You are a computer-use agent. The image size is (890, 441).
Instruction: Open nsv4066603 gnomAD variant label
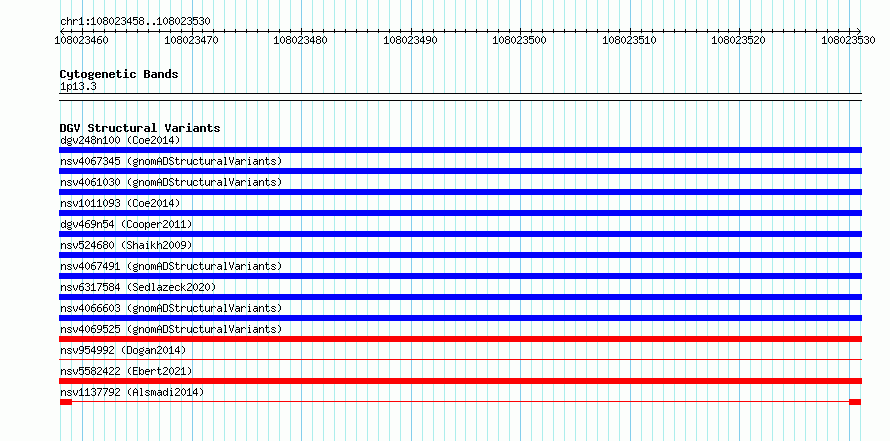171,308
